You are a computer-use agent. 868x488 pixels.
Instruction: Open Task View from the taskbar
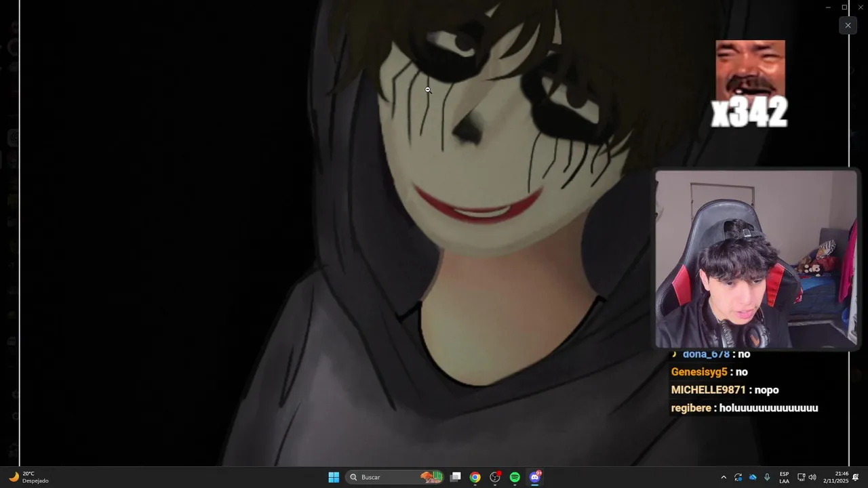coord(456,477)
